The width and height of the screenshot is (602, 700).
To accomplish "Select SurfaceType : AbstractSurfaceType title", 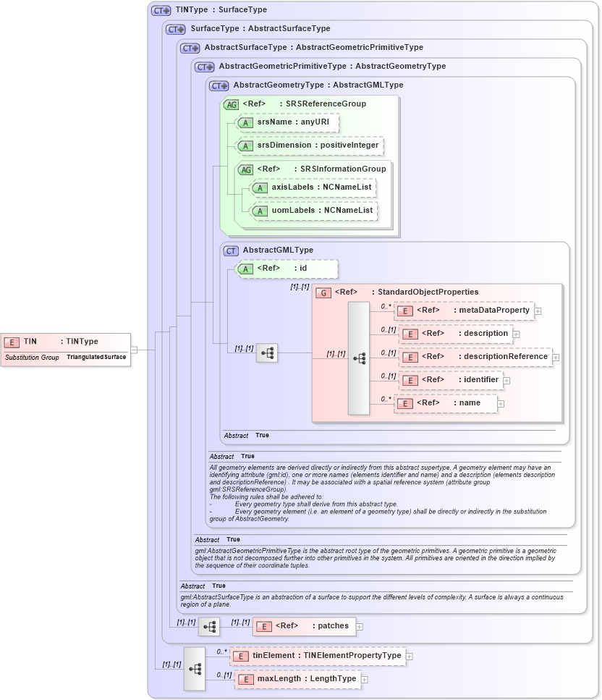I will click(260, 28).
